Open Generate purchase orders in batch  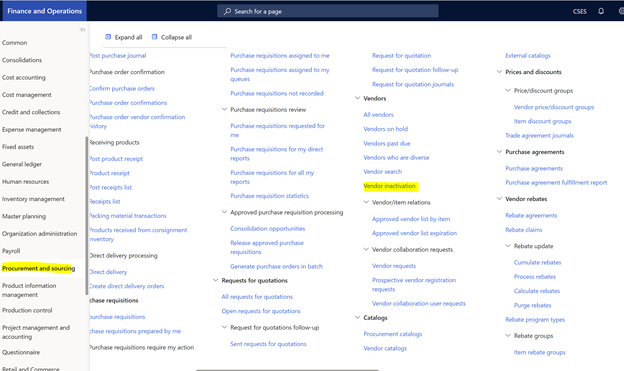277,266
